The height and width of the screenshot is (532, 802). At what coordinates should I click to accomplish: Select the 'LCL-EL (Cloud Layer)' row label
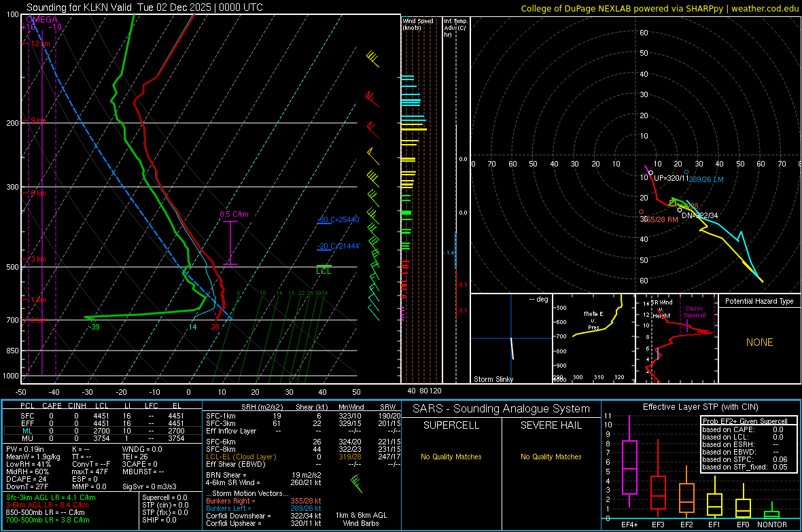[241, 457]
